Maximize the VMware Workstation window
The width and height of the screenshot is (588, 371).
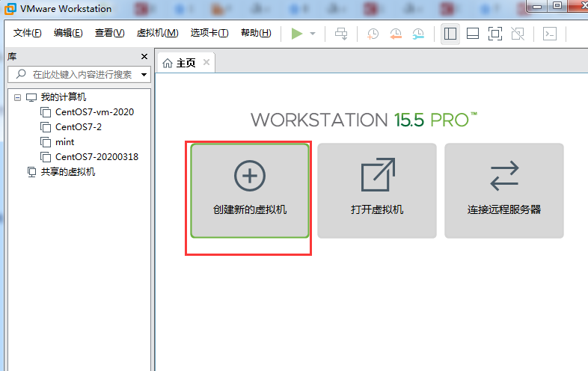557,6
